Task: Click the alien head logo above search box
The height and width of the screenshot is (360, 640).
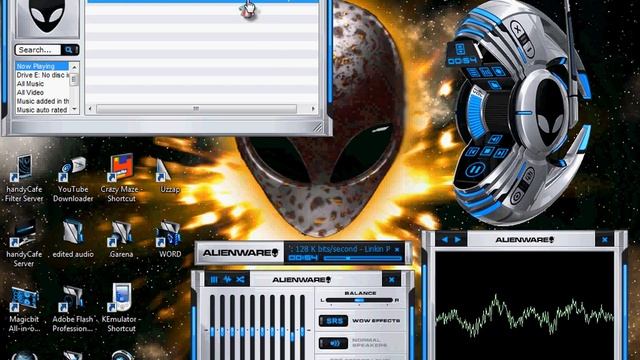Action: coord(47,16)
